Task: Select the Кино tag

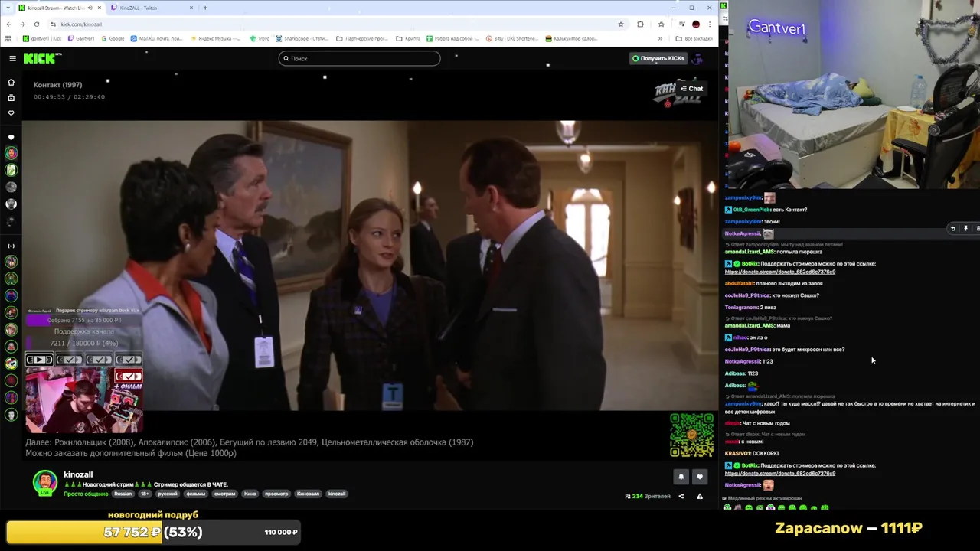Action: (250, 494)
